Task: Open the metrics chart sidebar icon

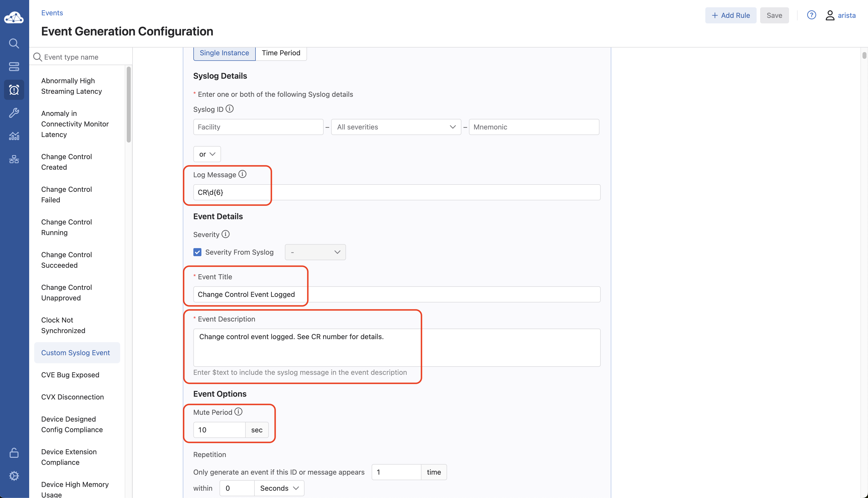Action: click(14, 136)
